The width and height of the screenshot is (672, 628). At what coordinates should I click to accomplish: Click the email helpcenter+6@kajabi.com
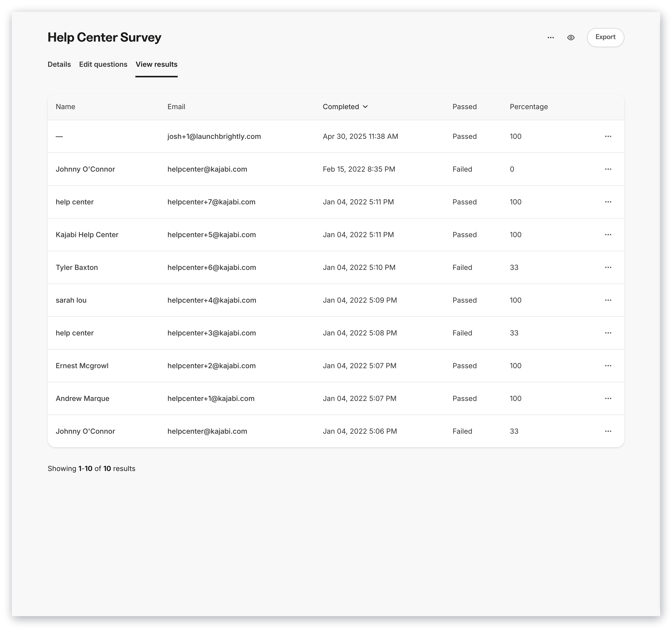coord(211,267)
